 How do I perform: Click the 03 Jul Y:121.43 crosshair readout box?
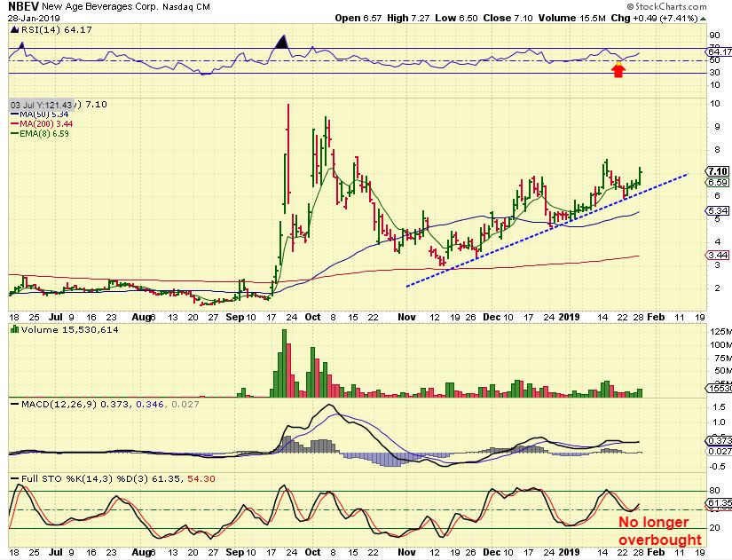pos(41,105)
